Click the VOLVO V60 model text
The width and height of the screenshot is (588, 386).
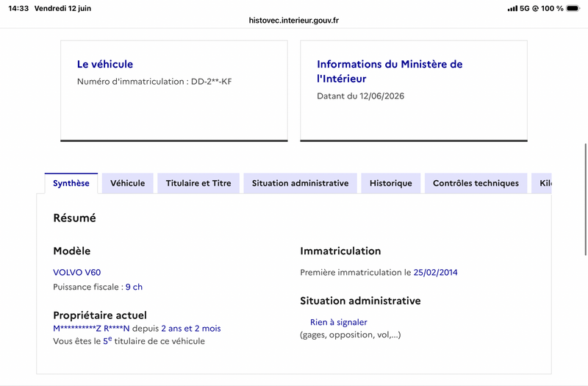77,272
